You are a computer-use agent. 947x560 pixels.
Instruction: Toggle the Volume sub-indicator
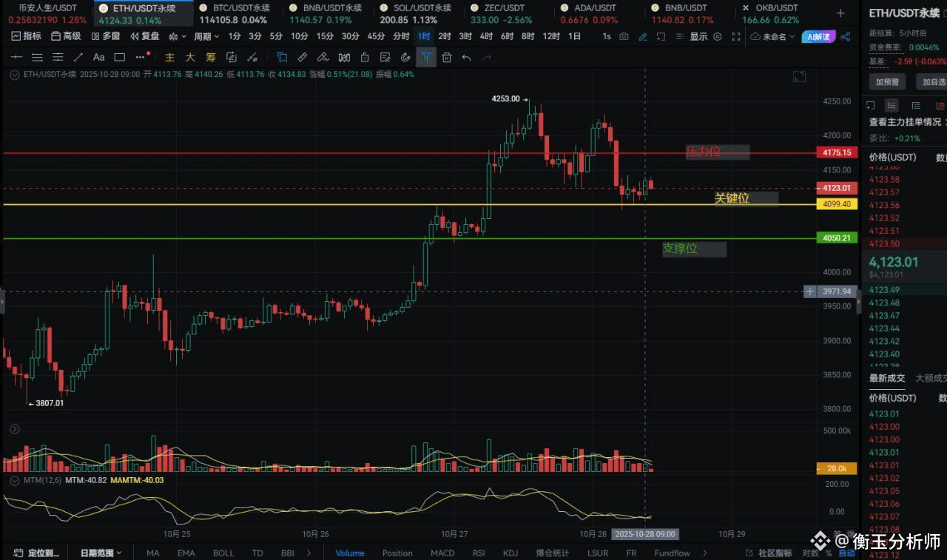(x=350, y=553)
